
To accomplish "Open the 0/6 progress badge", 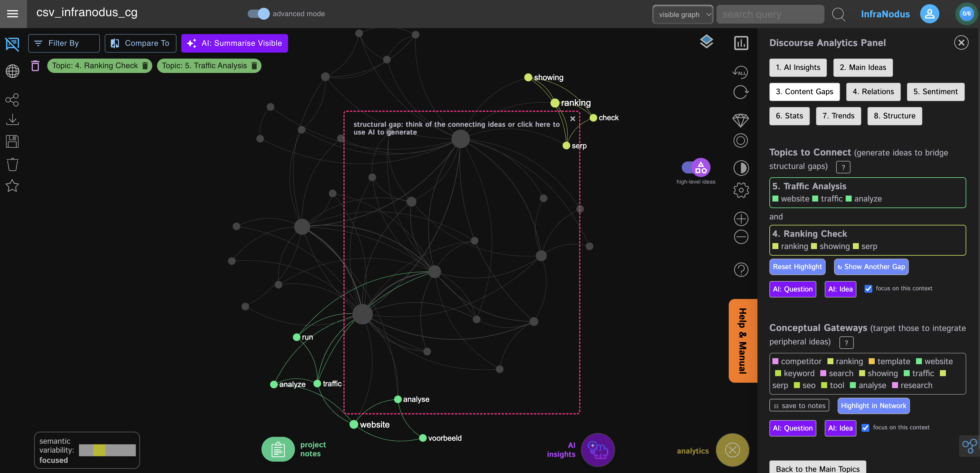I will 967,14.
